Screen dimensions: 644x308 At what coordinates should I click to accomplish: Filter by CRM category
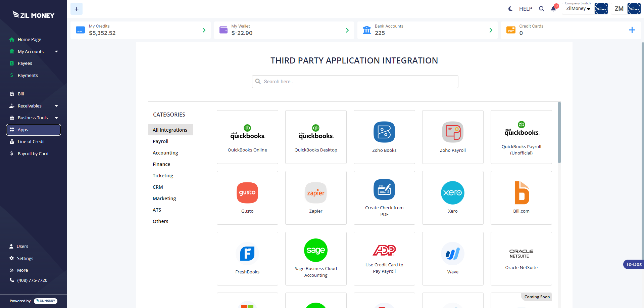[158, 187]
